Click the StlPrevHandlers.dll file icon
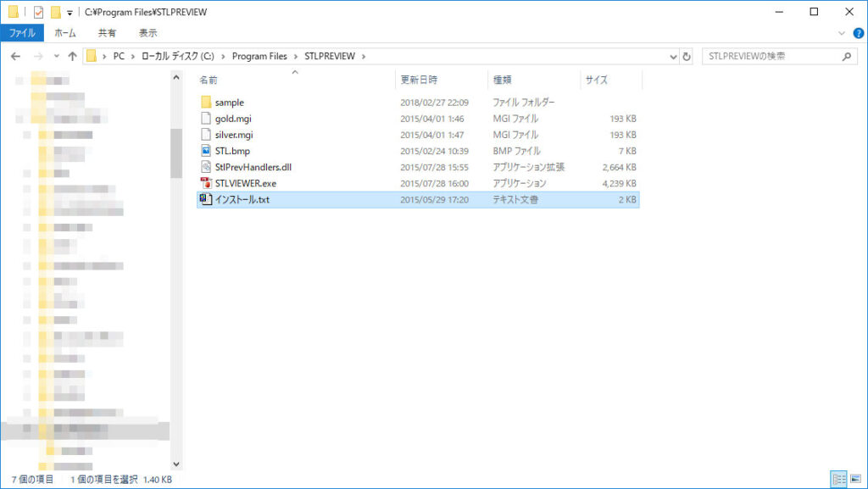 pos(205,167)
